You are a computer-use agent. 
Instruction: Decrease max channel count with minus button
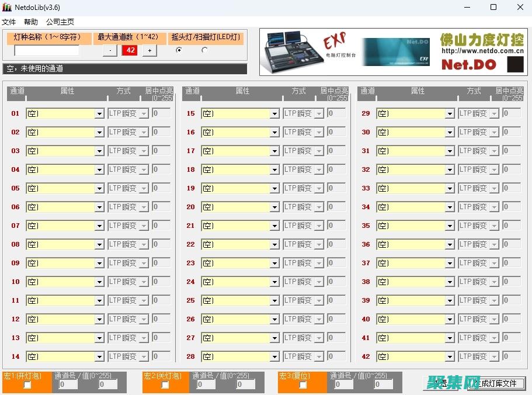[x=110, y=50]
